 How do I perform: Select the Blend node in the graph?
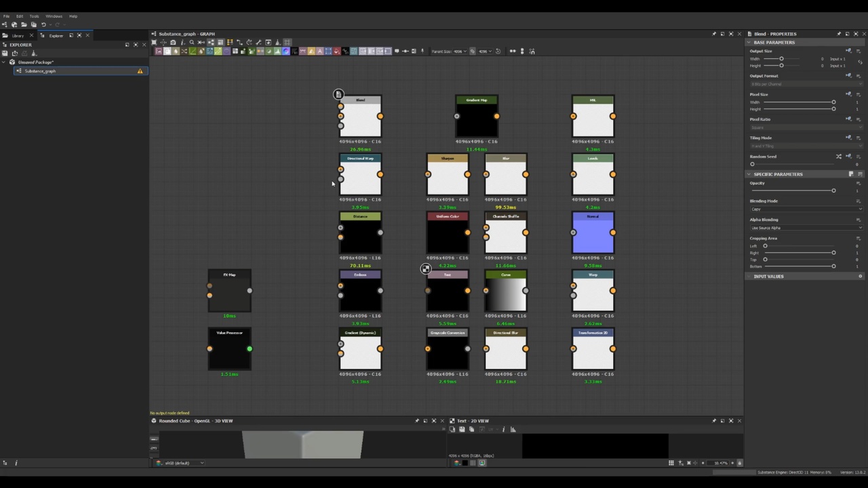tap(360, 117)
